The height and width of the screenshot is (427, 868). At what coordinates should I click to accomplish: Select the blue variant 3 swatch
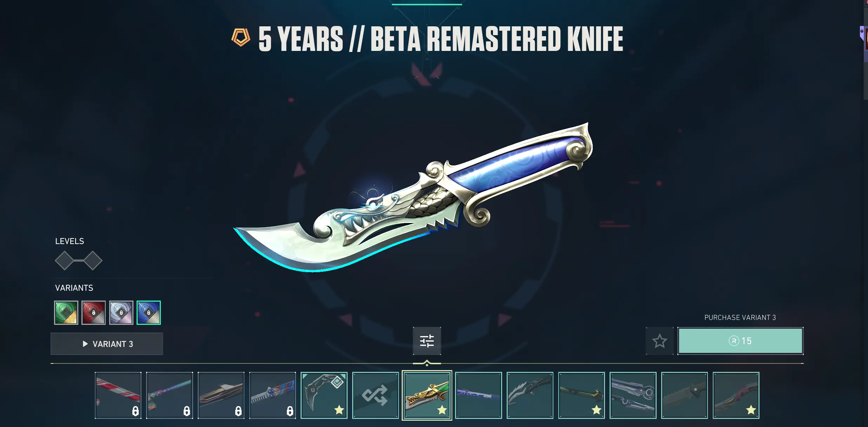click(149, 313)
